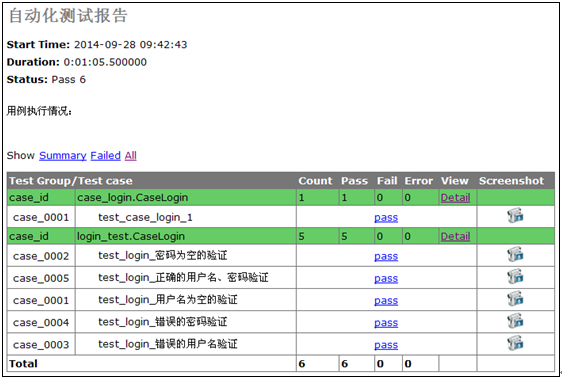The height and width of the screenshot is (379, 562).
Task: Click the case_0004 id cell
Action: tap(41, 323)
